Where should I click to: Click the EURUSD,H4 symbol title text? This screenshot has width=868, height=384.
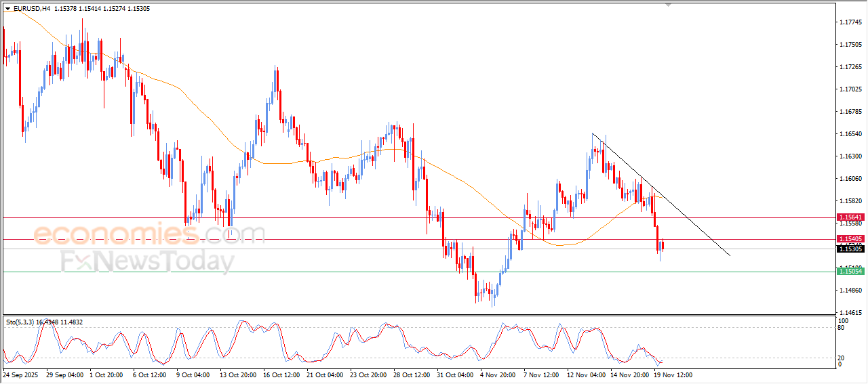tap(31, 9)
